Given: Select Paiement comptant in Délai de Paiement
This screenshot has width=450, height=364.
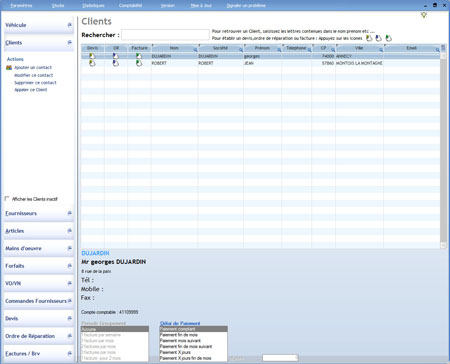Looking at the screenshot, I should (193, 329).
